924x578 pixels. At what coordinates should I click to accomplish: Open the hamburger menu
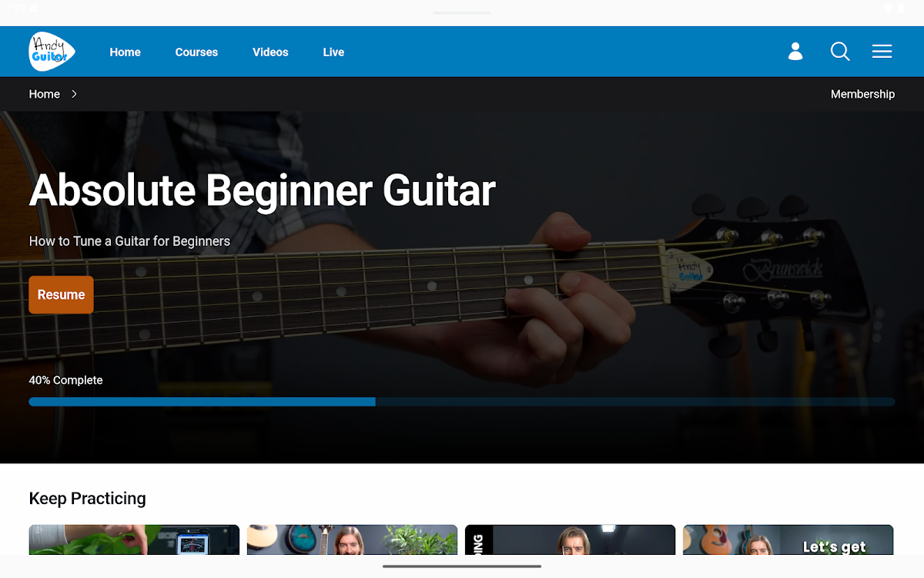click(882, 52)
